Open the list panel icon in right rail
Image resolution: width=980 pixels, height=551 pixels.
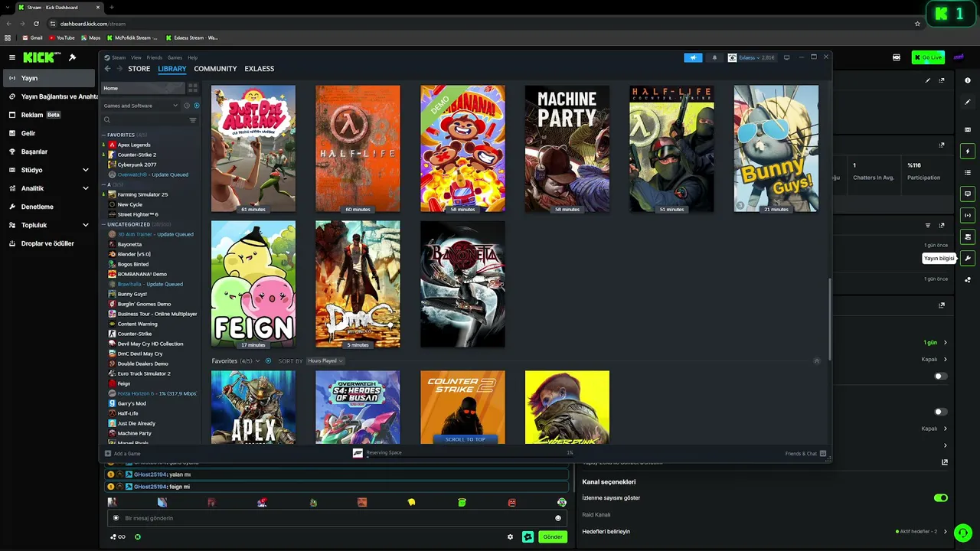(x=968, y=172)
